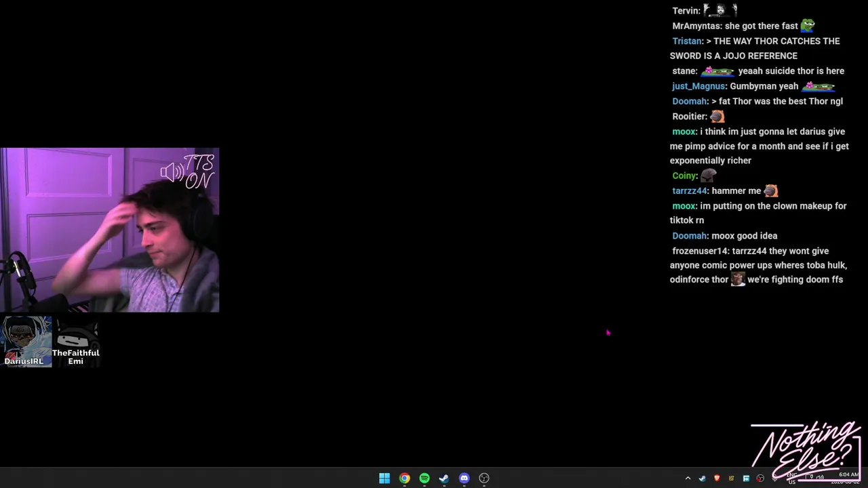Screen dimensions: 868x488
Task: Click the blue arrow icon in the system tray
Action: (746, 478)
